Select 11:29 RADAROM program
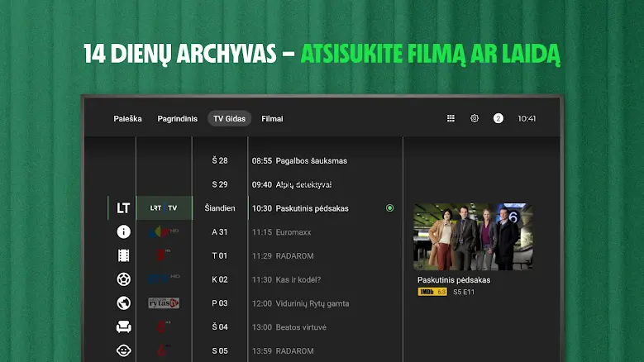Viewport: 644px width, 362px height. [x=283, y=255]
